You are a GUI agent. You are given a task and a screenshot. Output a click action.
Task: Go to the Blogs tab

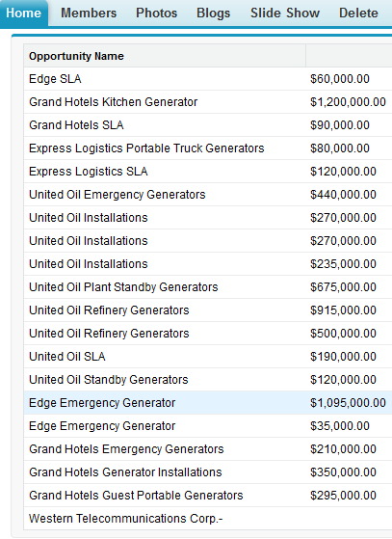(x=213, y=13)
